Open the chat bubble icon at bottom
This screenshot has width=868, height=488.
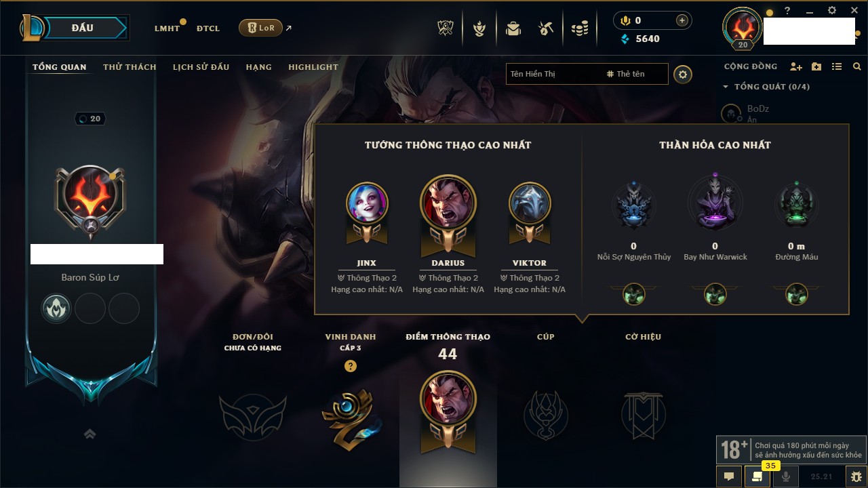coord(729,476)
